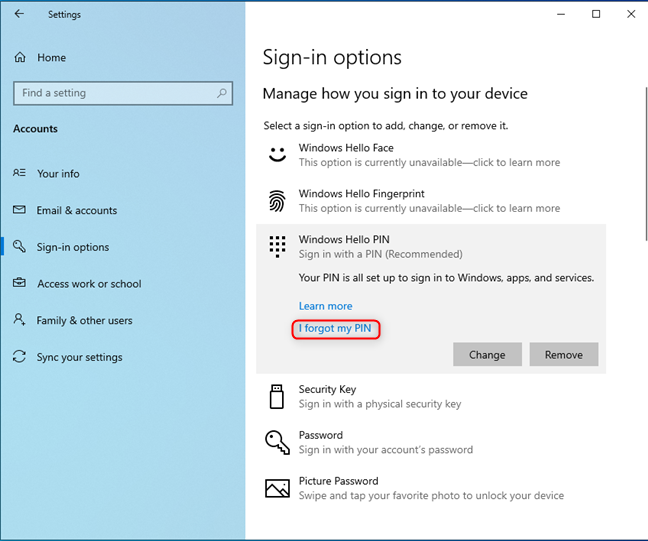Open Access work or school

89,284
